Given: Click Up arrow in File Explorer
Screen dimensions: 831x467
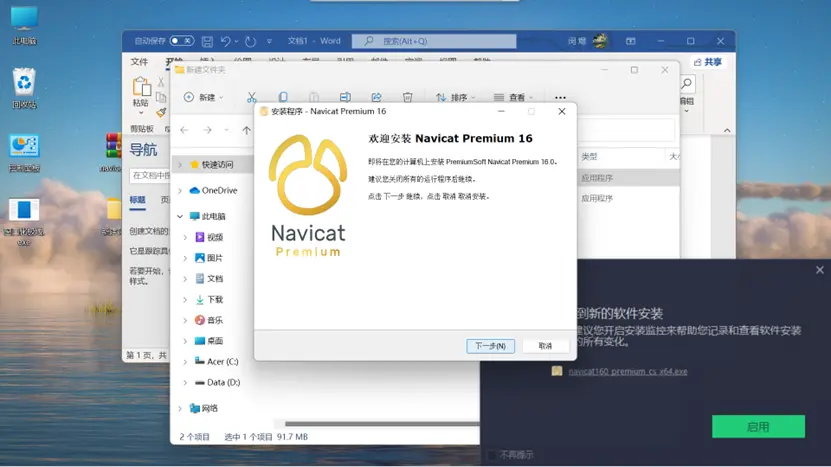Looking at the screenshot, I should point(246,130).
